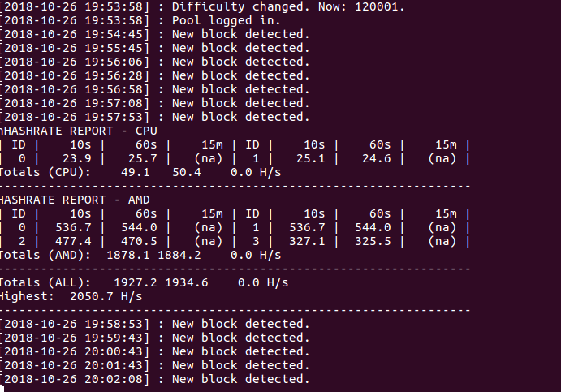This screenshot has height=392, width=561.
Task: Click the 19:56:06 New block detected entry
Action: (x=154, y=62)
